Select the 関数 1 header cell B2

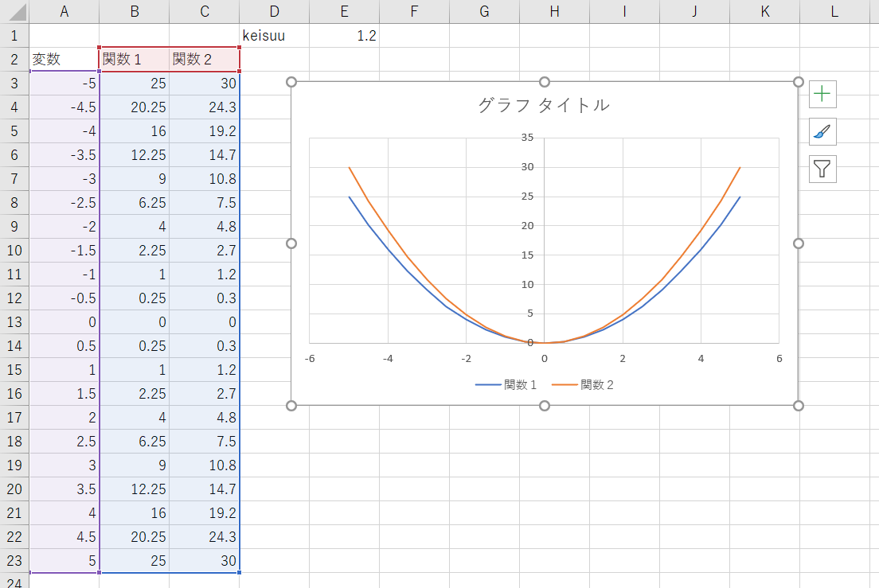click(134, 59)
